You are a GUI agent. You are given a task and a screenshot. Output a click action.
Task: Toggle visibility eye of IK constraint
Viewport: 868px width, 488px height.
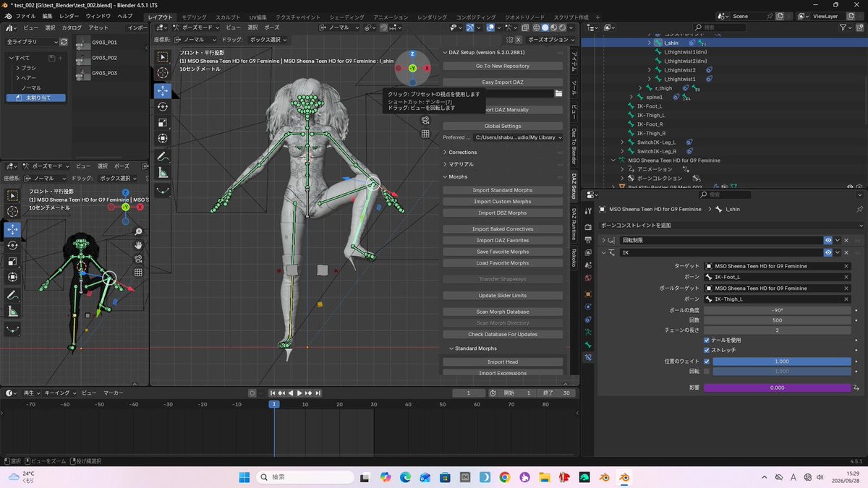tap(828, 252)
